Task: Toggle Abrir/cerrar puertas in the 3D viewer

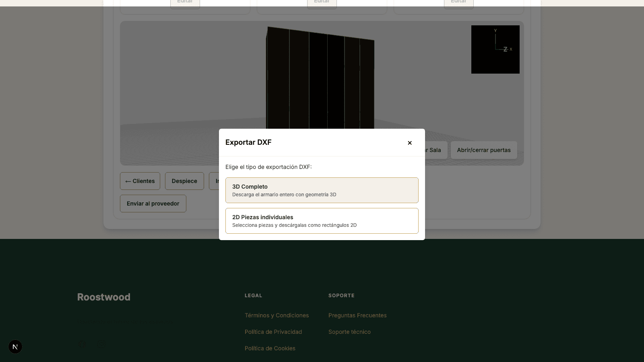Action: point(484,150)
